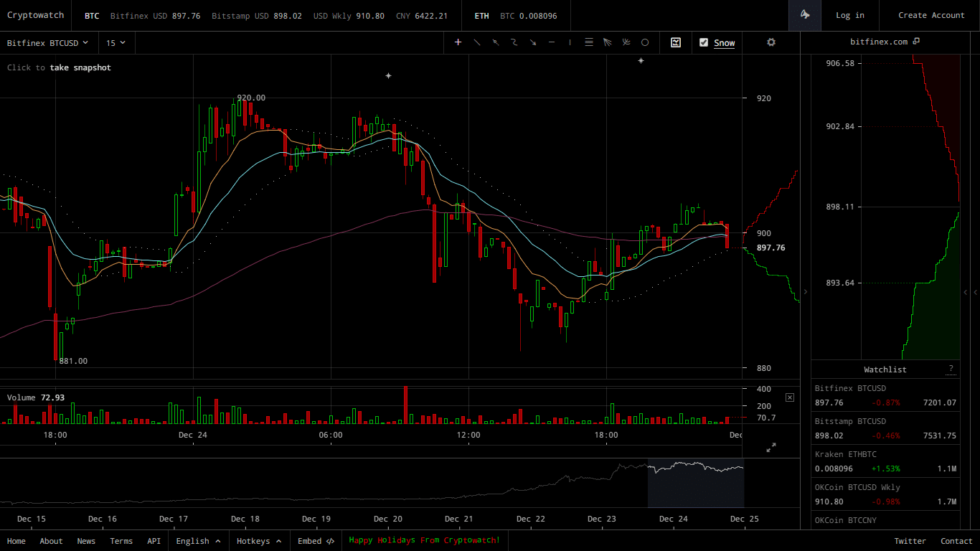Screen dimensions: 980x551
Task: Click take snapshot
Action: coord(80,67)
